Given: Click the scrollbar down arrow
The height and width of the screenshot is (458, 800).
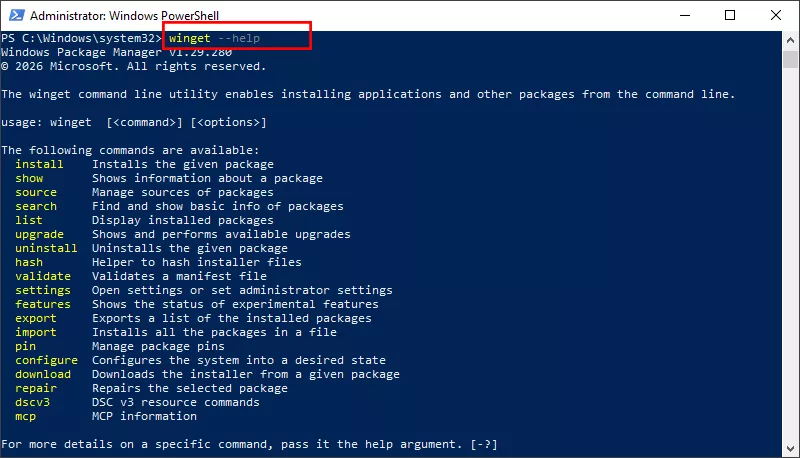Looking at the screenshot, I should pyautogui.click(x=790, y=449).
